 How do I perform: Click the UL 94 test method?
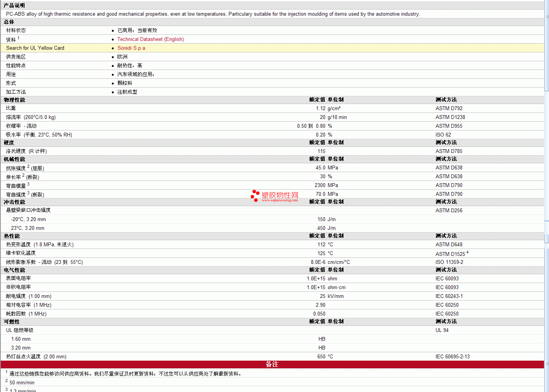coord(442,330)
